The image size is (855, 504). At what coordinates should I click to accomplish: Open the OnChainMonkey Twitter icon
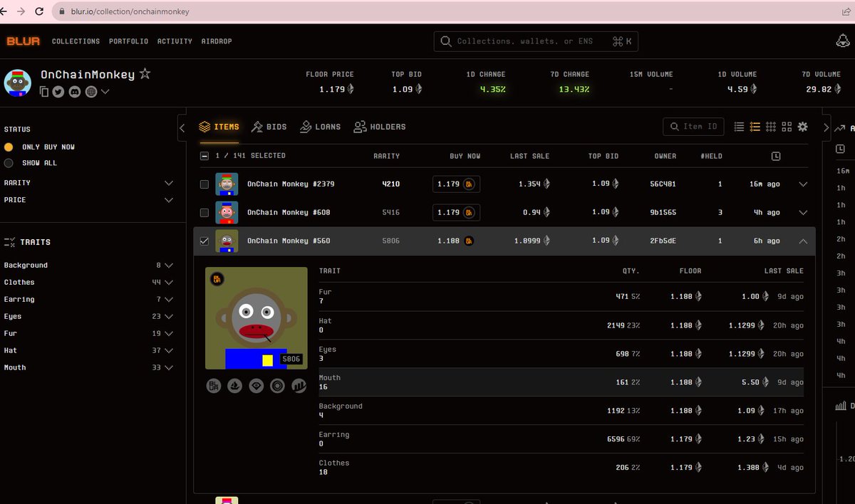(57, 92)
